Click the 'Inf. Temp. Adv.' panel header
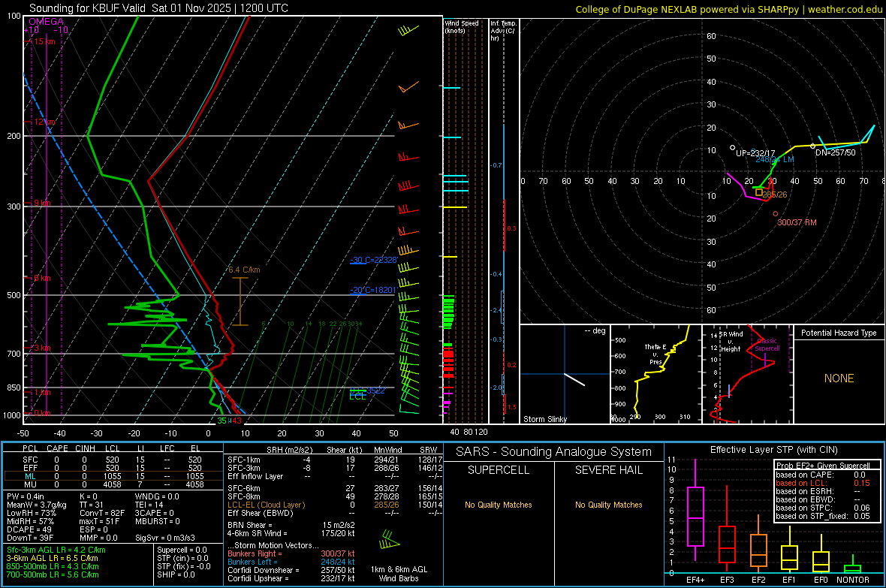The width and height of the screenshot is (886, 588). pyautogui.click(x=502, y=31)
